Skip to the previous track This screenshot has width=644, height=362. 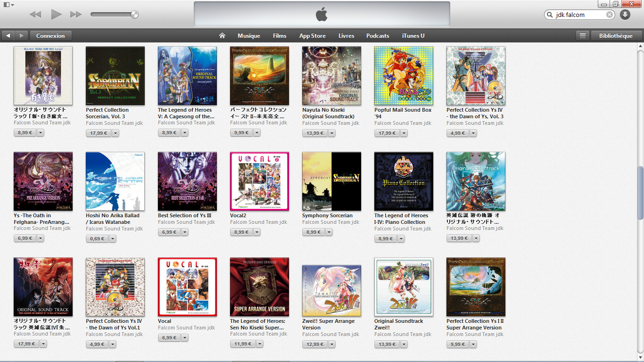click(x=35, y=15)
